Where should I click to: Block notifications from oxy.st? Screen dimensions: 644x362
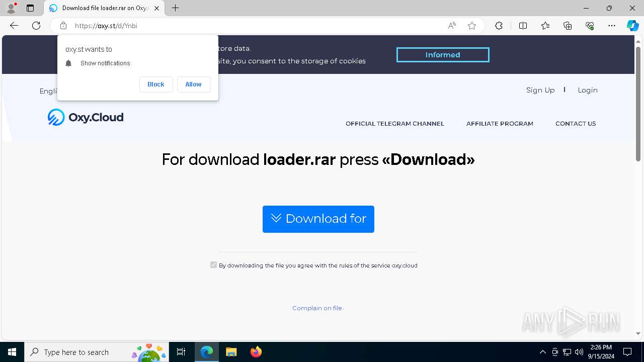pos(156,84)
